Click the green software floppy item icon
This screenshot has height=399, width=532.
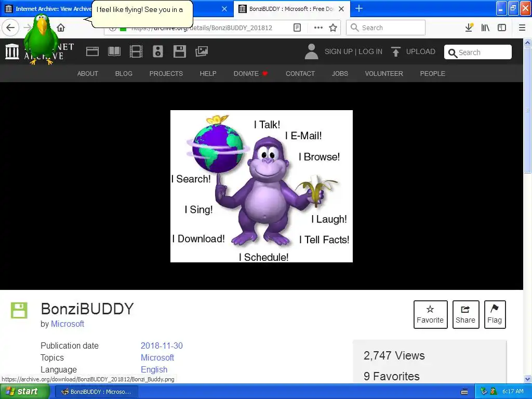tap(19, 310)
